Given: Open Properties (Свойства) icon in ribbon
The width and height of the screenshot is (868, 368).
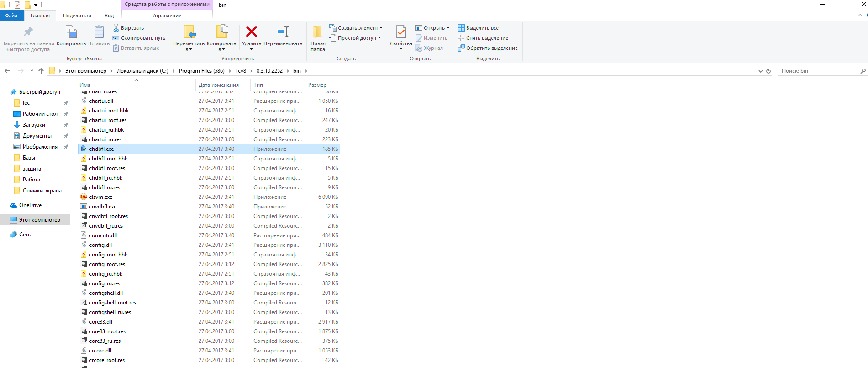Looking at the screenshot, I should (x=401, y=32).
